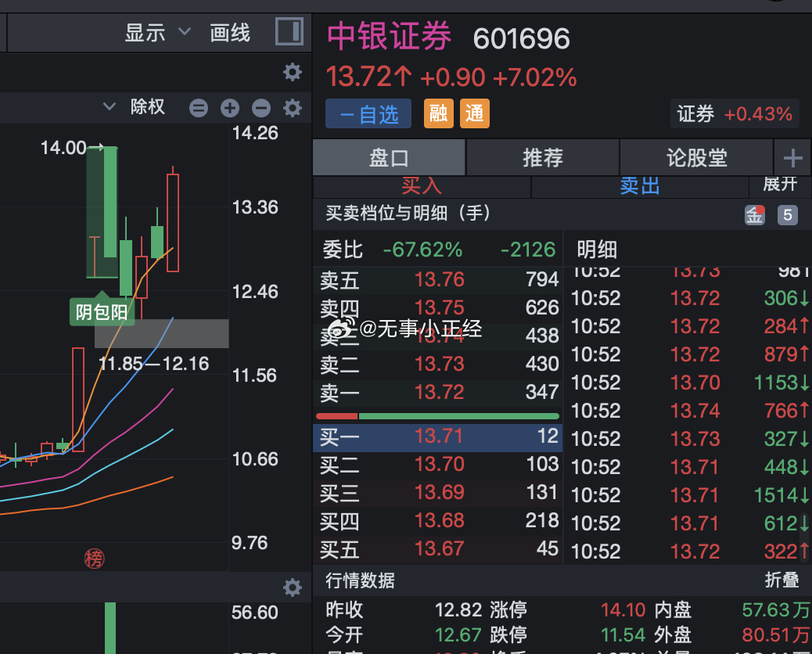Click the 委比 -67.62% value

tap(422, 250)
